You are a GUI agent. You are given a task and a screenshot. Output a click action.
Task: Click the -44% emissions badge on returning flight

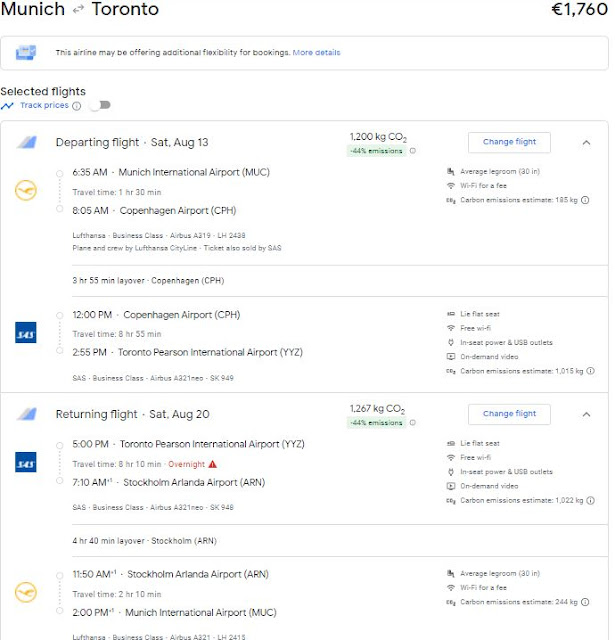pyautogui.click(x=376, y=422)
